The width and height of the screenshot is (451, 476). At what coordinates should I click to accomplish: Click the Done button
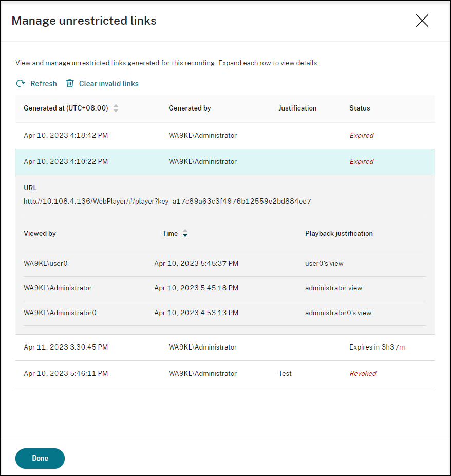pyautogui.click(x=40, y=458)
